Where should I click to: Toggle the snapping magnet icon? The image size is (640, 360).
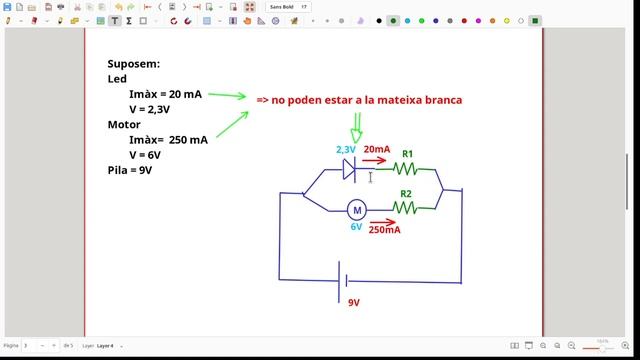point(188,21)
